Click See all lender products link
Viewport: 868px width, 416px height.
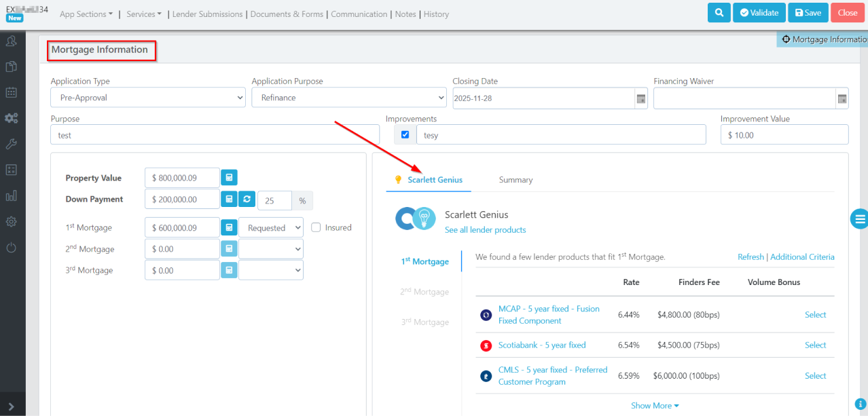(x=485, y=230)
